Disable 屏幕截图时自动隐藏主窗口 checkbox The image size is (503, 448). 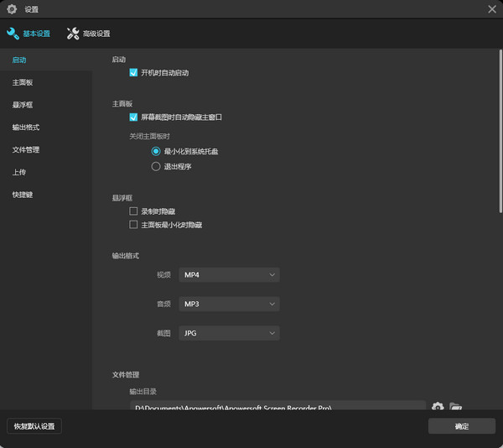pos(133,117)
